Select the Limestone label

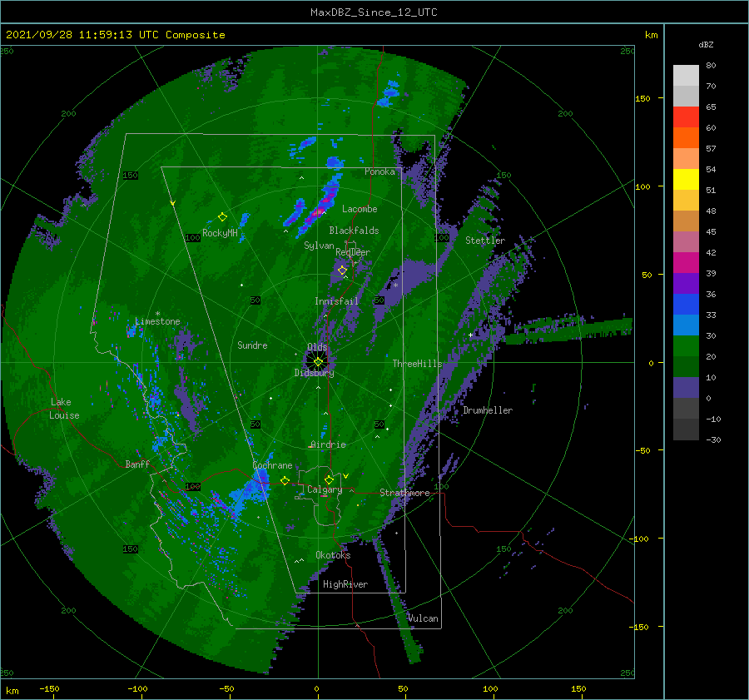[157, 321]
